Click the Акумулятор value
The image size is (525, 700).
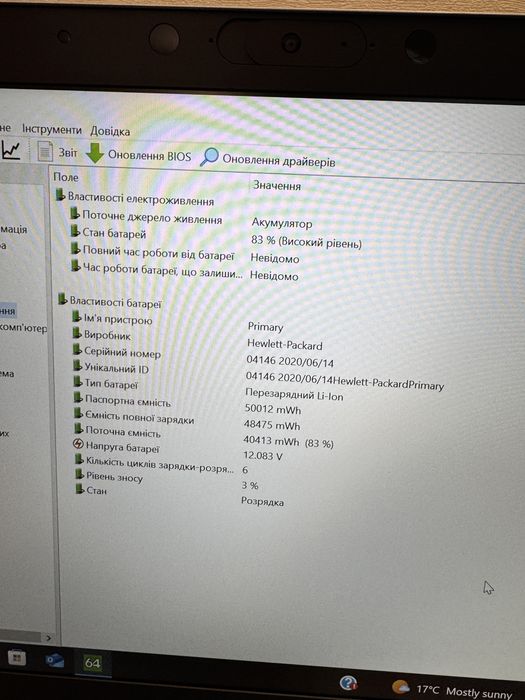tap(282, 223)
